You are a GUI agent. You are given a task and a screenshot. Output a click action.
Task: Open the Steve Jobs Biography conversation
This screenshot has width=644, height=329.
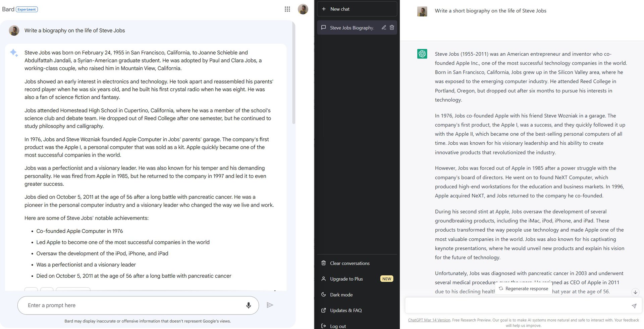[351, 28]
